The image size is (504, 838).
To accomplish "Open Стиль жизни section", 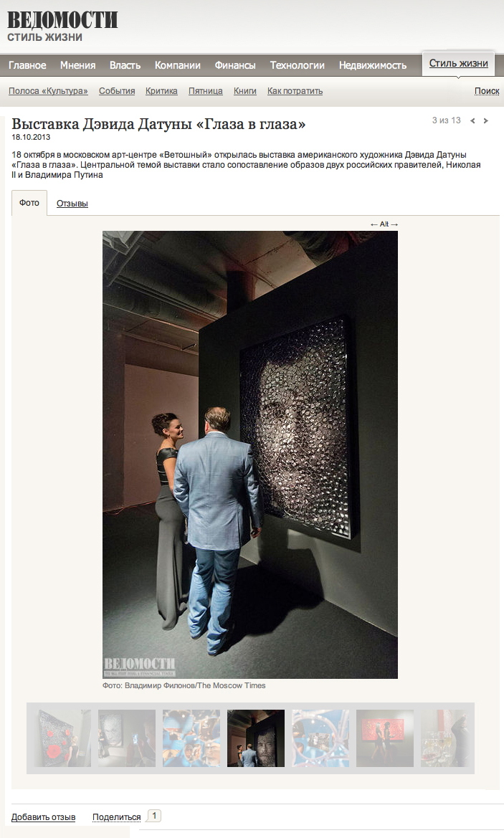I will (x=459, y=64).
